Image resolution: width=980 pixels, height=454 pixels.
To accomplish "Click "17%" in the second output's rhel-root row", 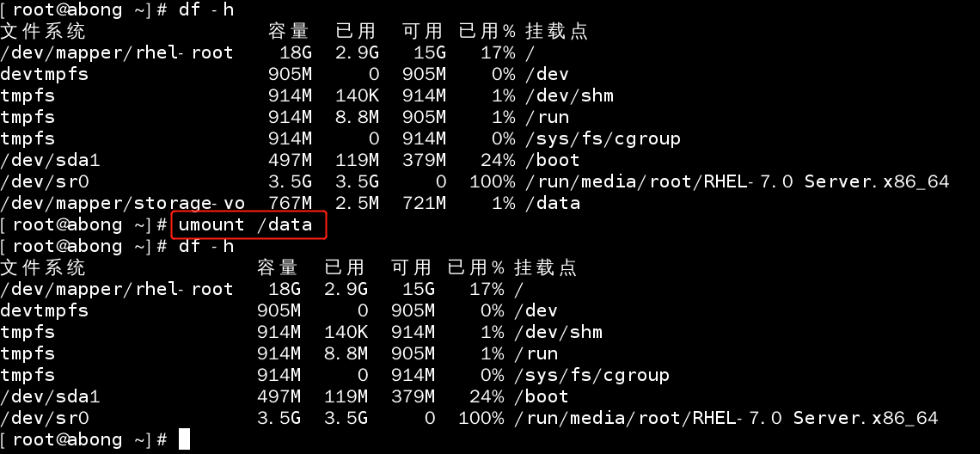I will [487, 289].
